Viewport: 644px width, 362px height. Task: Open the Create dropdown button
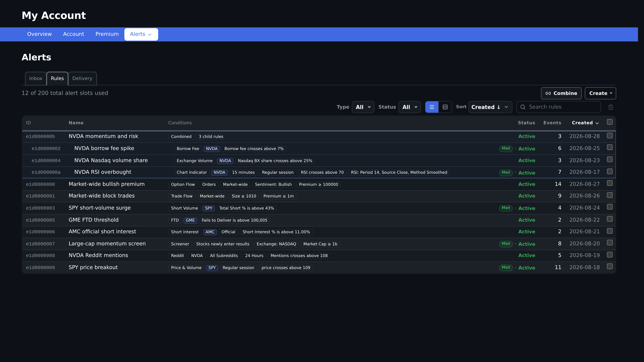tap(600, 93)
